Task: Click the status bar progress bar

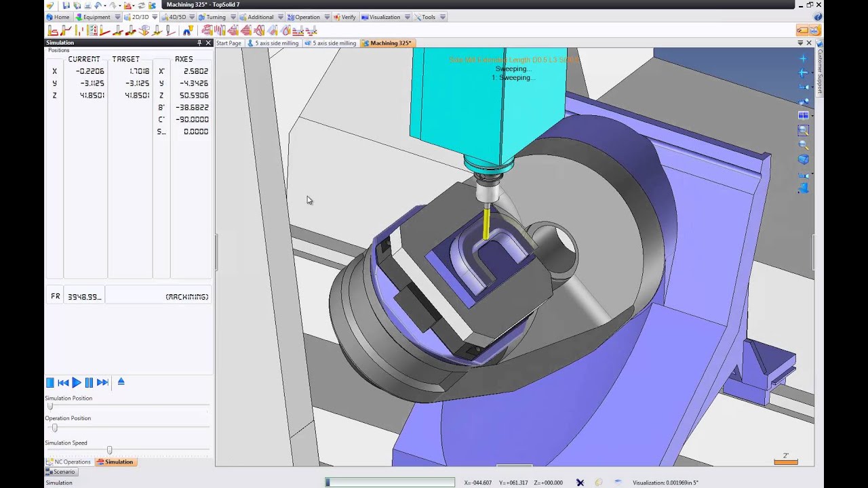Action: (390, 483)
